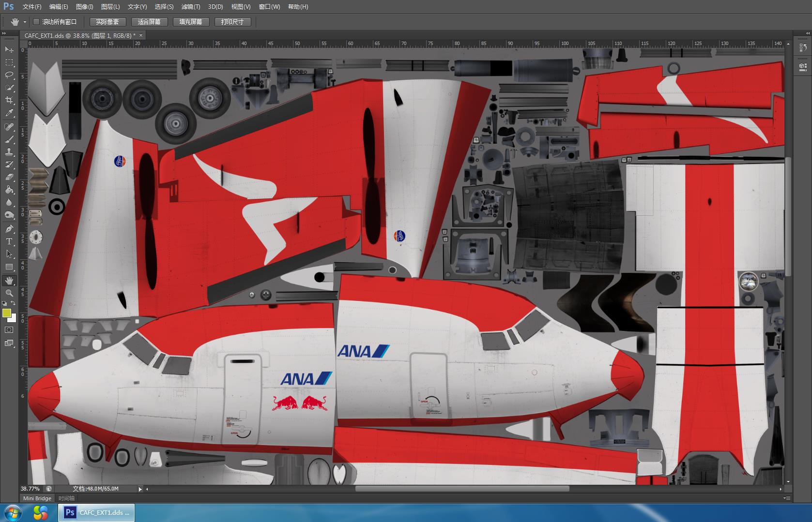Click the 实际像素 button

tap(107, 22)
